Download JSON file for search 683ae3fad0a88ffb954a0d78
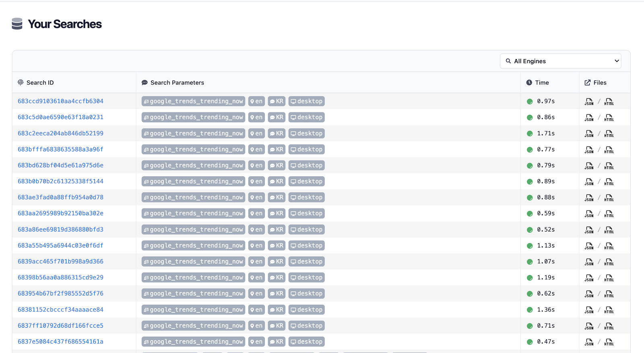 [x=589, y=198]
